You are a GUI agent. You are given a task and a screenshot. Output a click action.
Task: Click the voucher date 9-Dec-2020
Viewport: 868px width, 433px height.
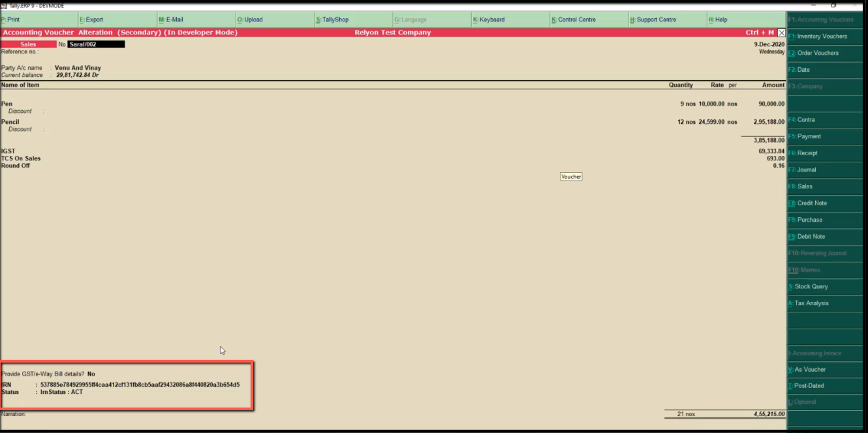pyautogui.click(x=769, y=44)
